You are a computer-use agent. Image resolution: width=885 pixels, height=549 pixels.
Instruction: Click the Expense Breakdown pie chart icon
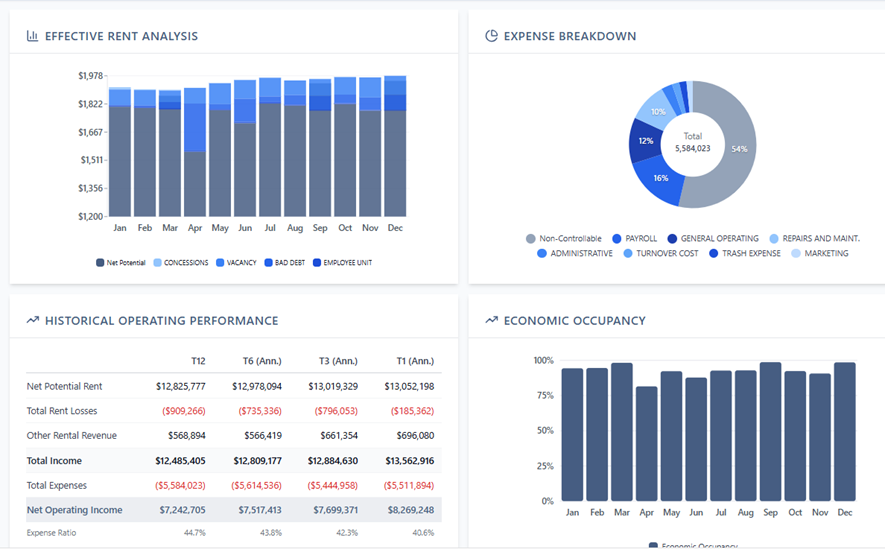[x=492, y=36]
